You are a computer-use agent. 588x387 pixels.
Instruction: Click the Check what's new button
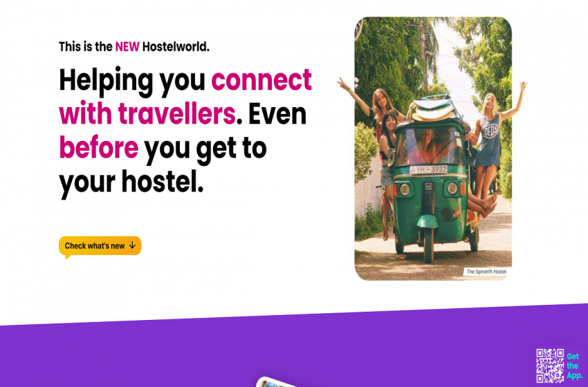(100, 246)
